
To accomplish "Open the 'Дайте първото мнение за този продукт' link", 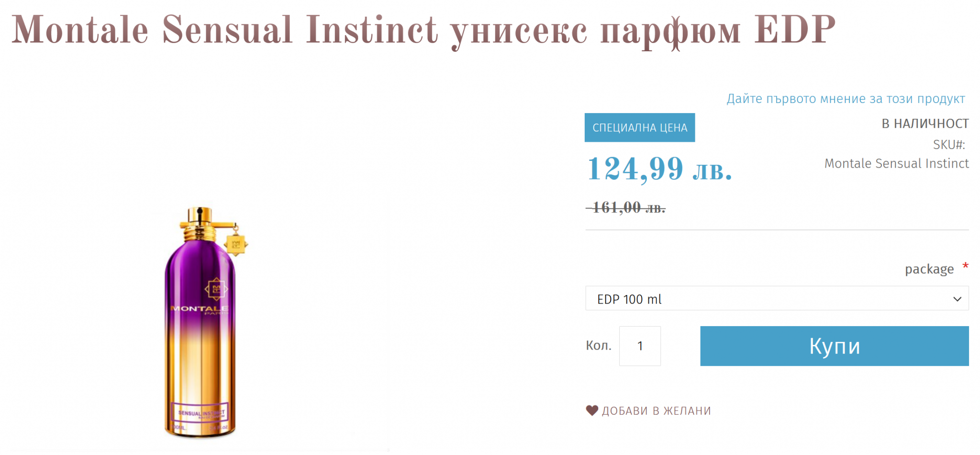I will [846, 99].
